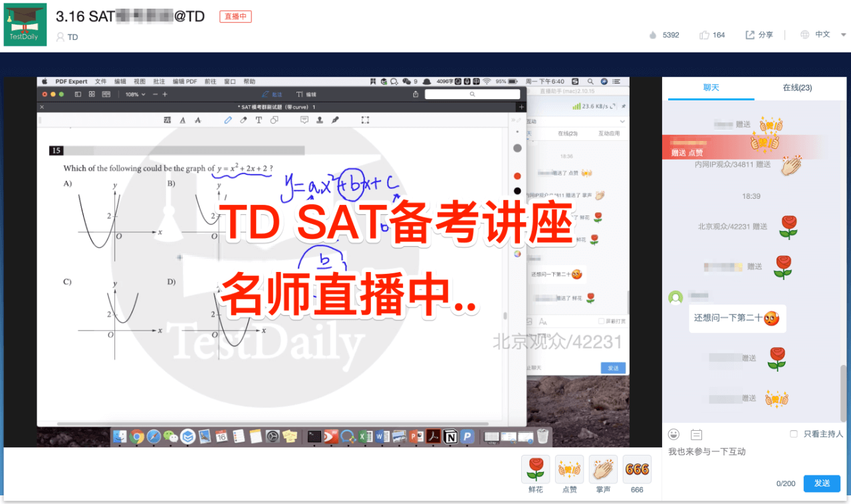Open the 视图 menu in the menu bar
The image size is (851, 504).
[x=140, y=82]
